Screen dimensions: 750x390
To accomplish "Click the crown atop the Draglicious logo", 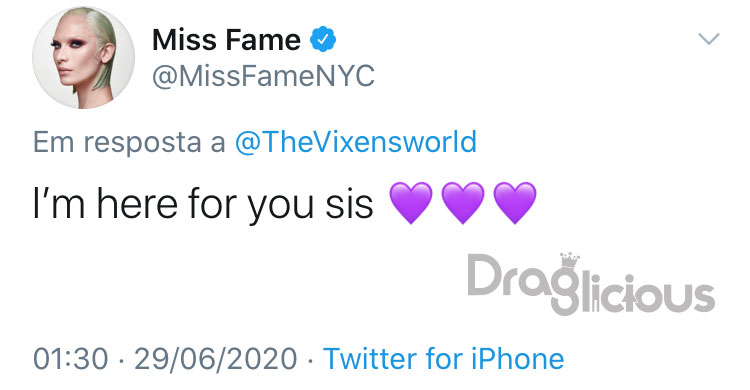I will click(570, 260).
